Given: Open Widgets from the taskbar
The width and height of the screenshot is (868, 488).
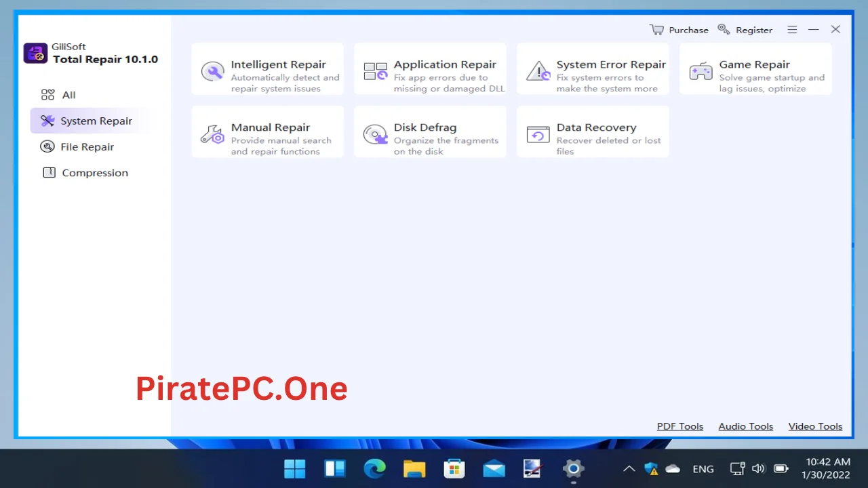Looking at the screenshot, I should (x=335, y=468).
